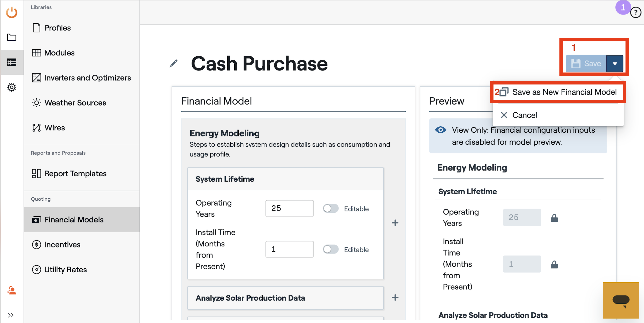
Task: Click the orange power logo icon
Action: [12, 13]
